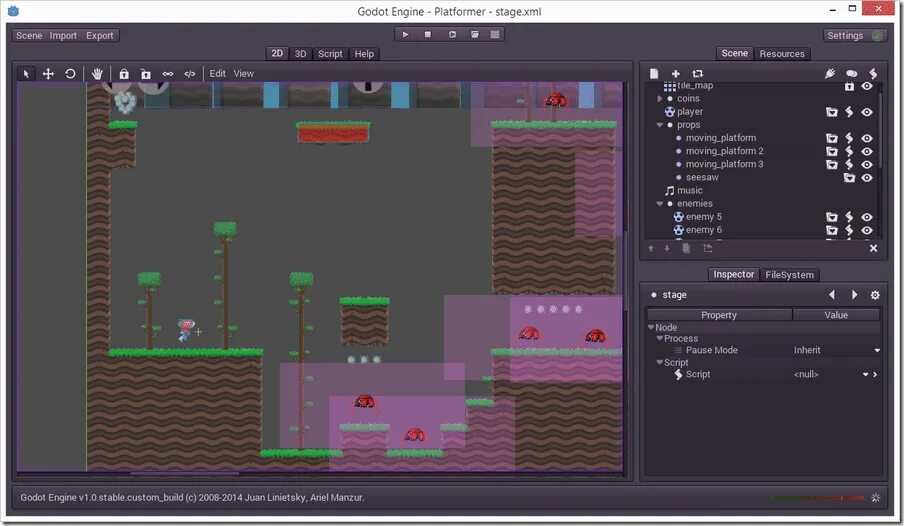Open the moving_platform 2 script
Viewport: 904px width, 526px height.
849,151
